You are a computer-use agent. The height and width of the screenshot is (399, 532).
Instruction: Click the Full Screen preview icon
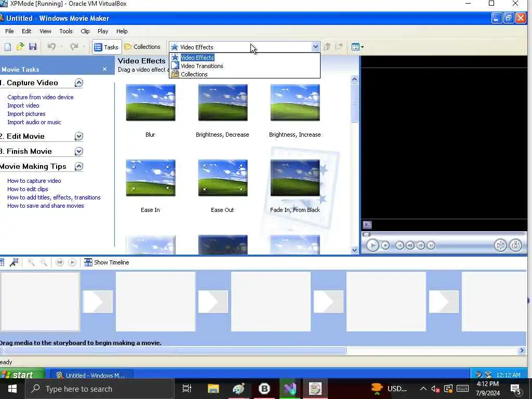pyautogui.click(x=367, y=225)
